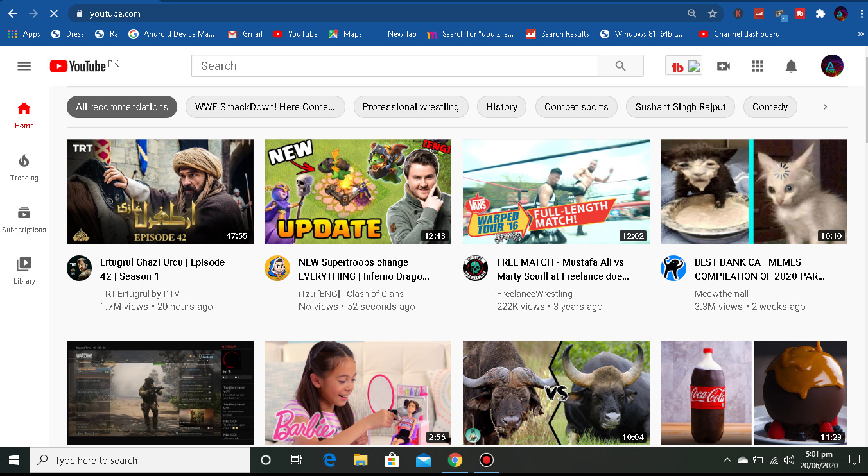The image size is (868, 476).
Task: Open Windows notification center
Action: (855, 460)
